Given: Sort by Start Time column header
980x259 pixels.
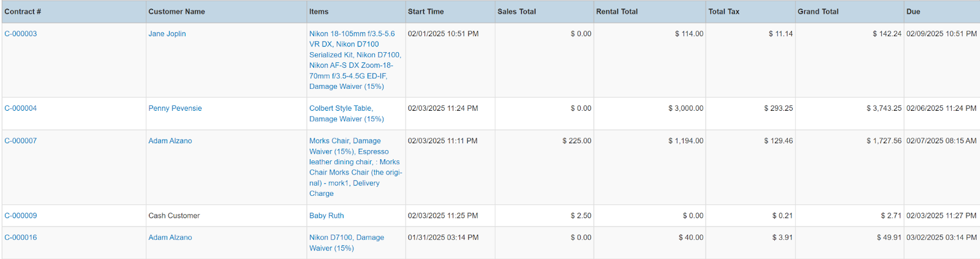Looking at the screenshot, I should [x=426, y=12].
